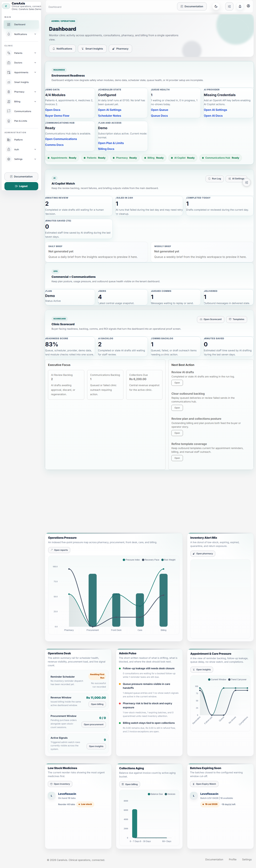The image size is (256, 868).
Task: Open the Open AI Docs link
Action: (213, 116)
